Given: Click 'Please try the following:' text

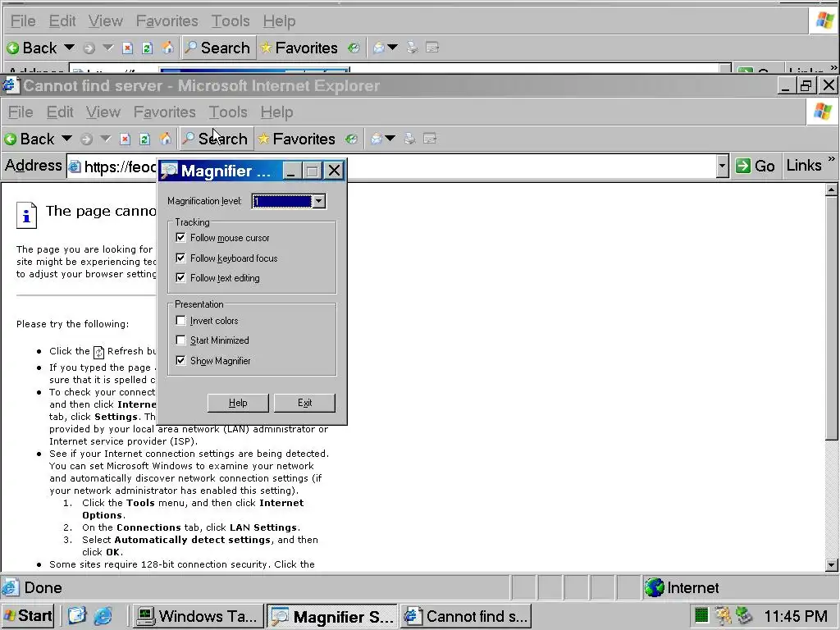Looking at the screenshot, I should coord(72,324).
